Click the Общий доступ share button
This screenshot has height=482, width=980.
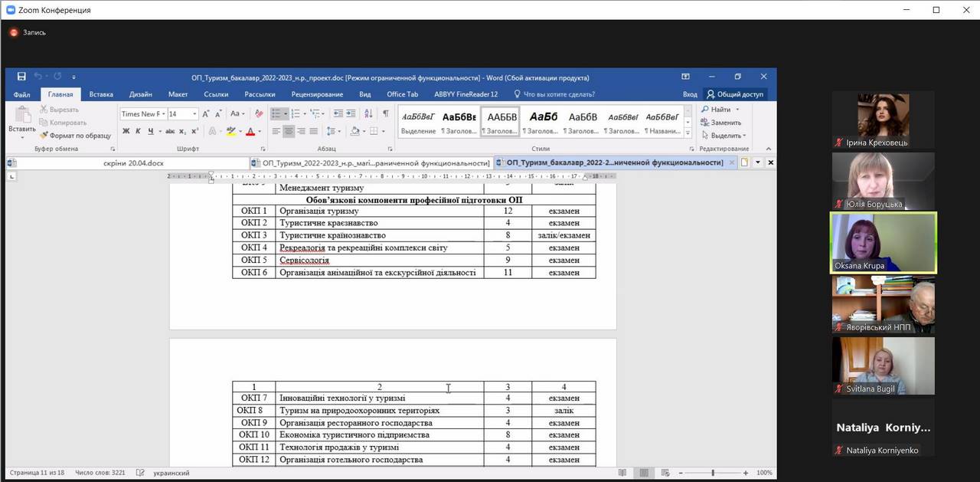734,94
